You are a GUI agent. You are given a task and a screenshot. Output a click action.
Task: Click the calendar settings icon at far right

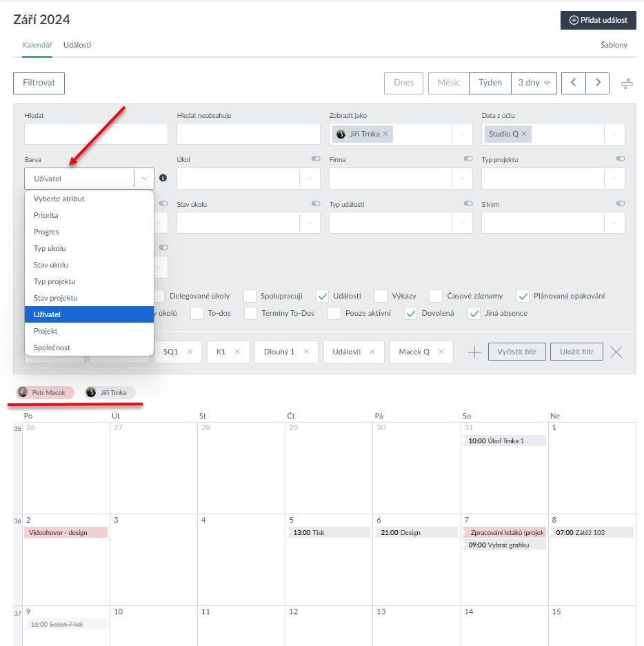coord(627,83)
